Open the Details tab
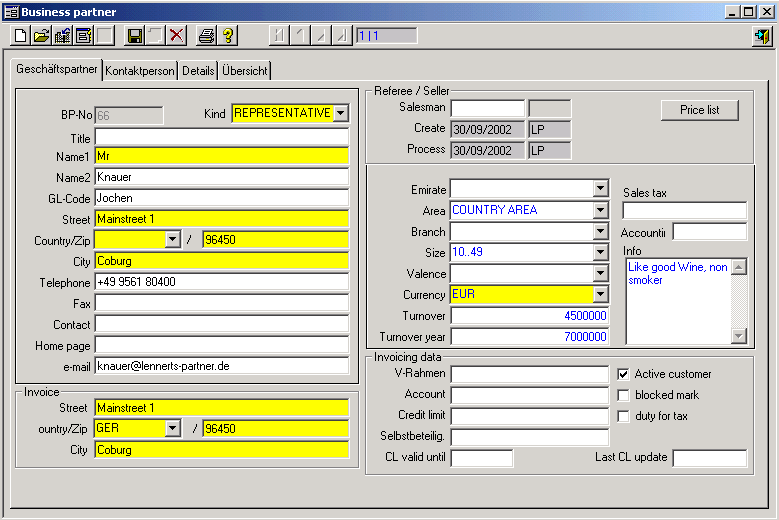 pos(198,71)
